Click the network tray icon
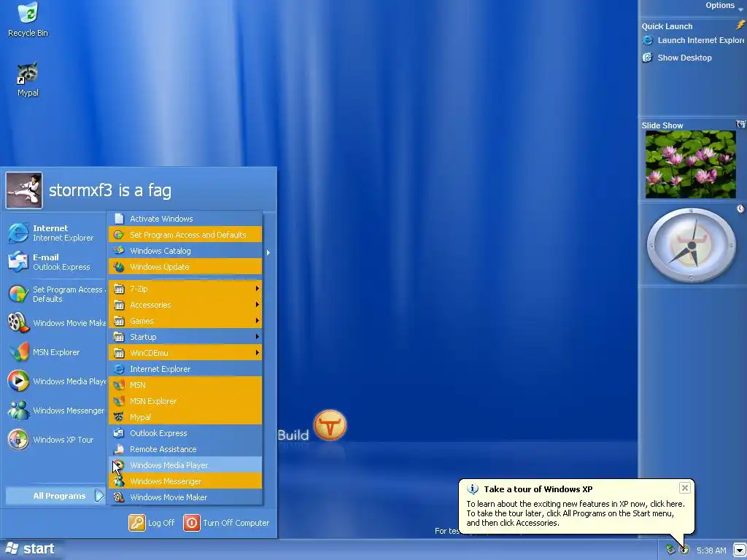Screen dimensions: 747x560 coord(670,550)
